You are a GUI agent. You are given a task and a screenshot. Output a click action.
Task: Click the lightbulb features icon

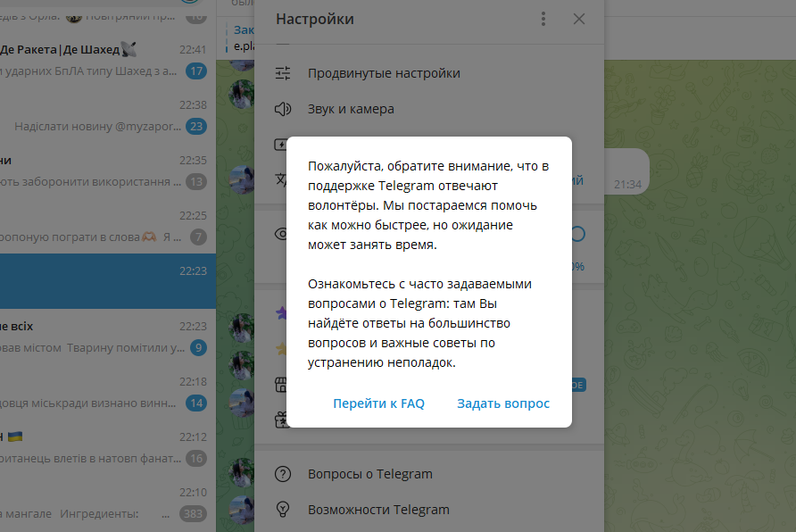coord(283,509)
